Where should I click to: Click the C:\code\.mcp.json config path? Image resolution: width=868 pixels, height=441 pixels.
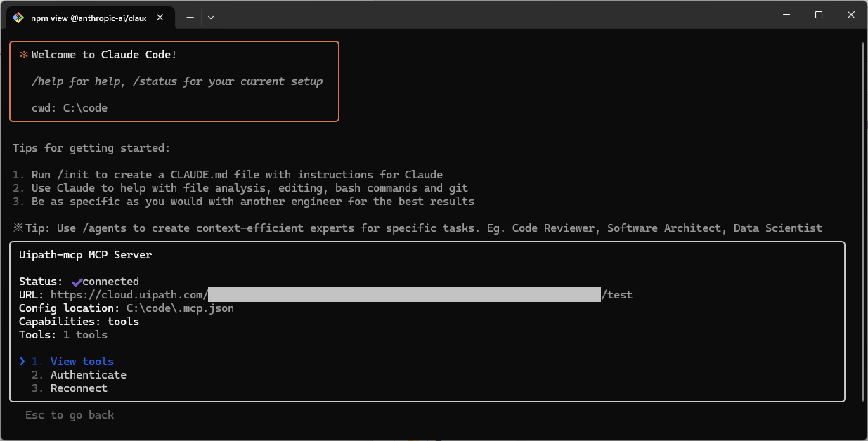(x=180, y=308)
